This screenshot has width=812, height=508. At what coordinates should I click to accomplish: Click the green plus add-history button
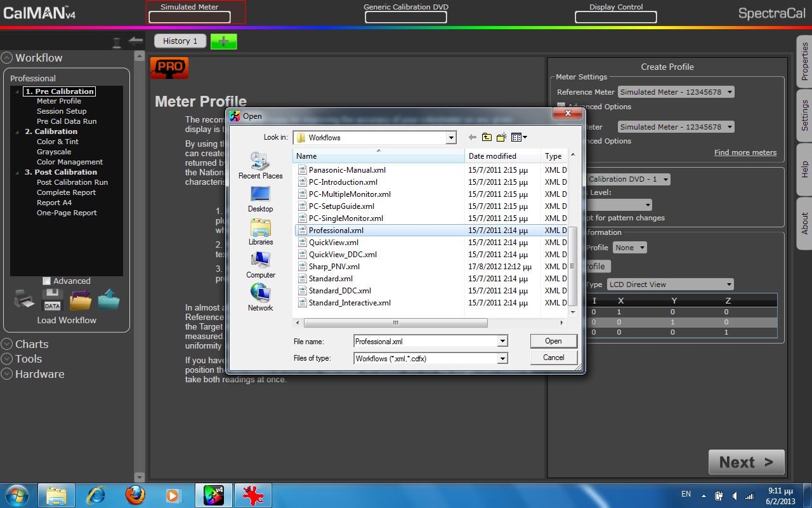click(x=223, y=41)
